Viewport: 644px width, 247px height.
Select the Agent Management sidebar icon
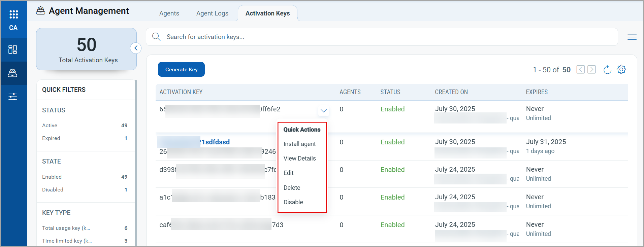13,73
